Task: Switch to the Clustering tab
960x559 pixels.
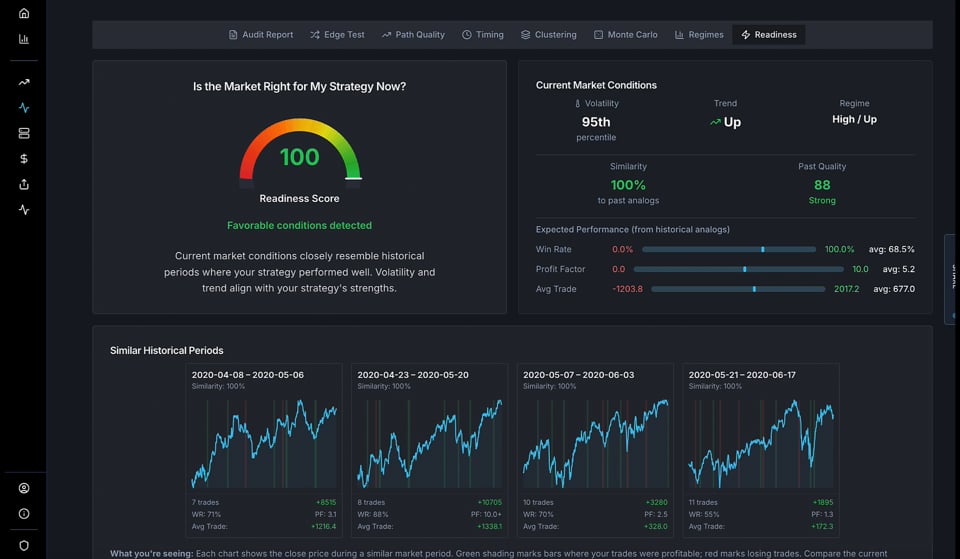Action: 549,35
